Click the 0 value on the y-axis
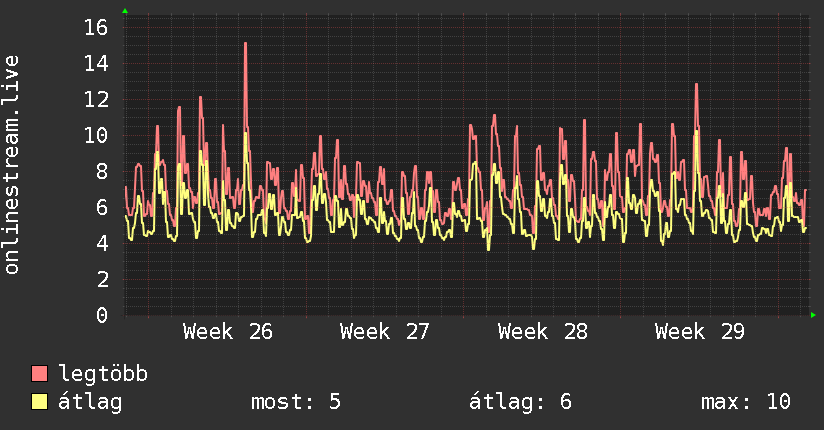824x430 pixels. [x=102, y=315]
